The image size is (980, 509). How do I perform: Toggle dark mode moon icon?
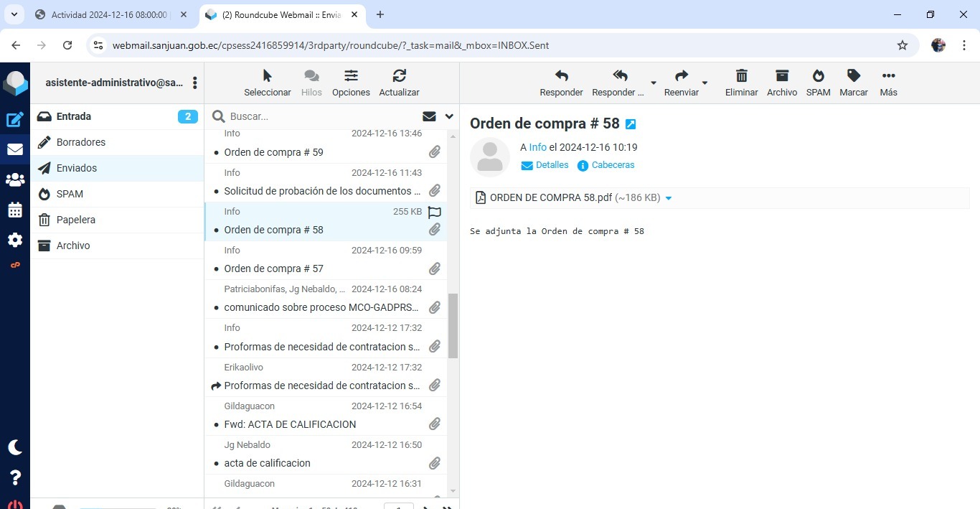(15, 447)
